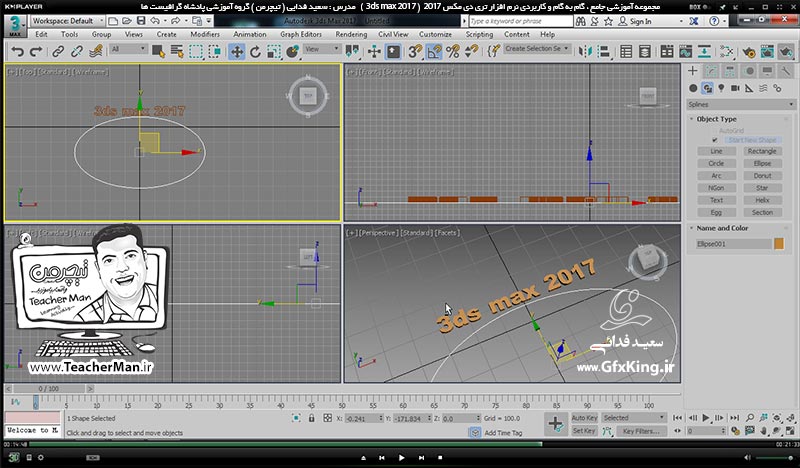Image resolution: width=800 pixels, height=468 pixels.
Task: Click the Donut spline button
Action: pos(762,176)
